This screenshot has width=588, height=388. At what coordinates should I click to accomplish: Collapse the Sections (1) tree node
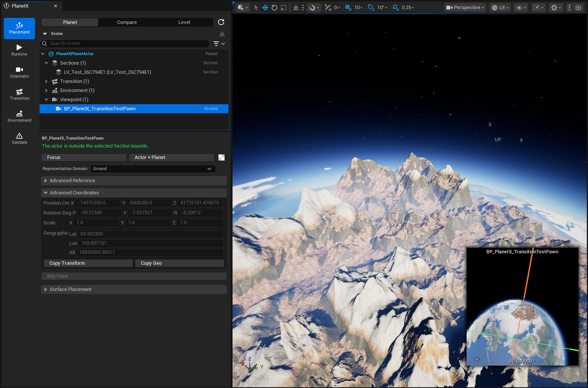(46, 63)
